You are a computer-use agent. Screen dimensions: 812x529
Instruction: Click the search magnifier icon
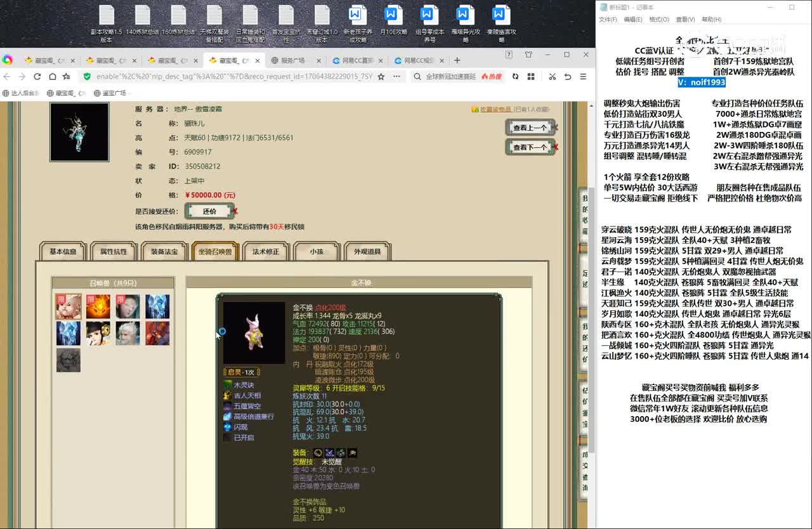(x=417, y=77)
